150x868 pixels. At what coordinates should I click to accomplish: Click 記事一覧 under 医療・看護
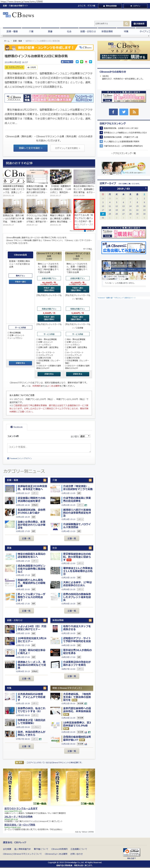point(26,538)
